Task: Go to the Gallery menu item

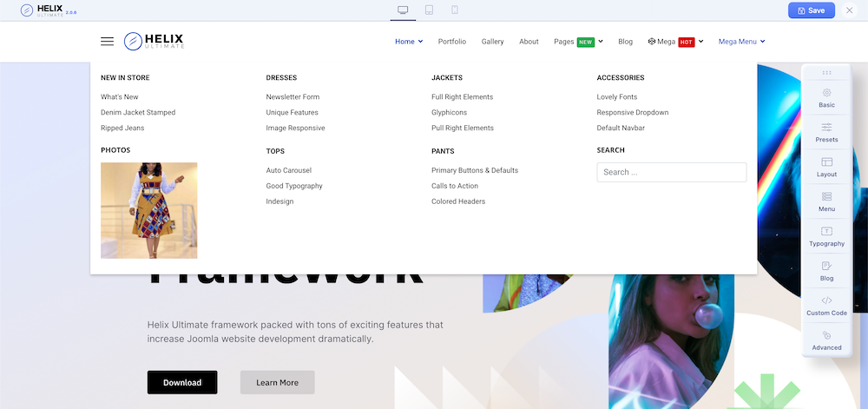Action: pyautogui.click(x=492, y=42)
